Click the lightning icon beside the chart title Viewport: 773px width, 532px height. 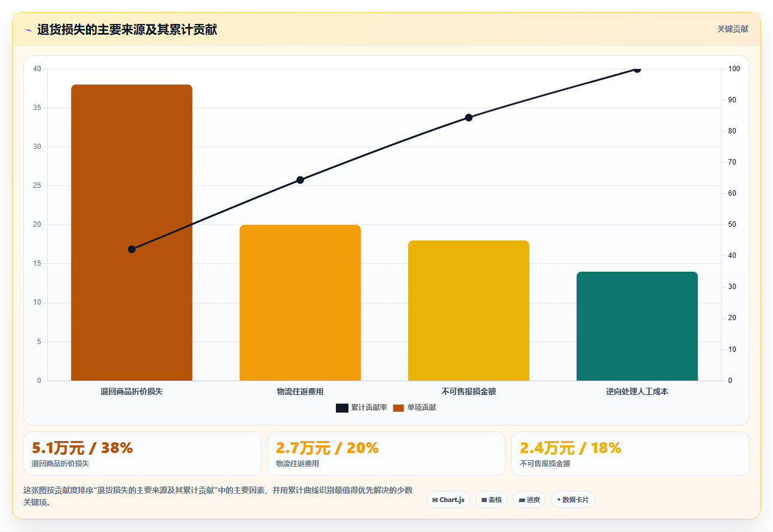point(29,29)
